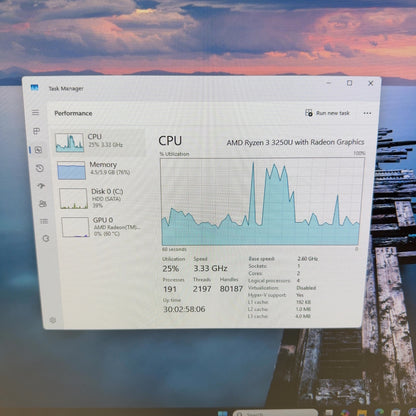Click the taskbar Search box
This screenshot has width=416, height=416.
point(275,413)
